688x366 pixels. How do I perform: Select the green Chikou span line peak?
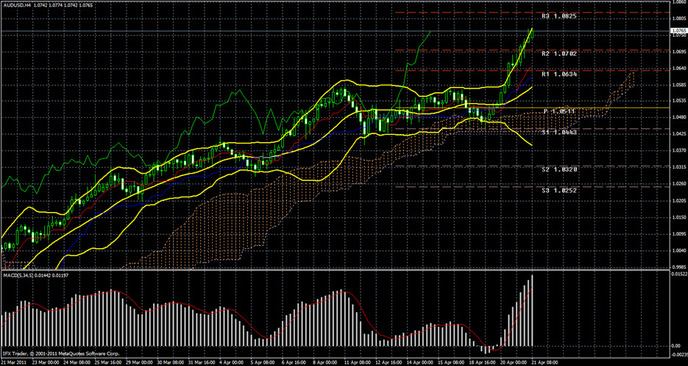click(429, 32)
